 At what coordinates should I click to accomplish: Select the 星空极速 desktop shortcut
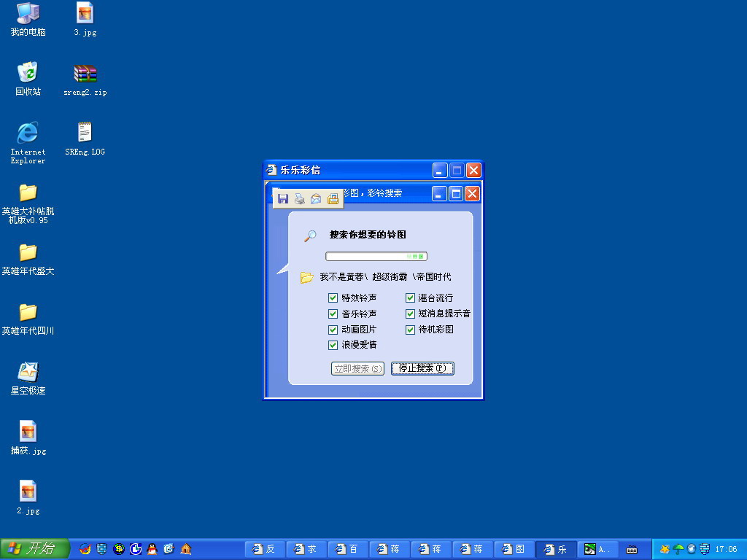pyautogui.click(x=28, y=372)
